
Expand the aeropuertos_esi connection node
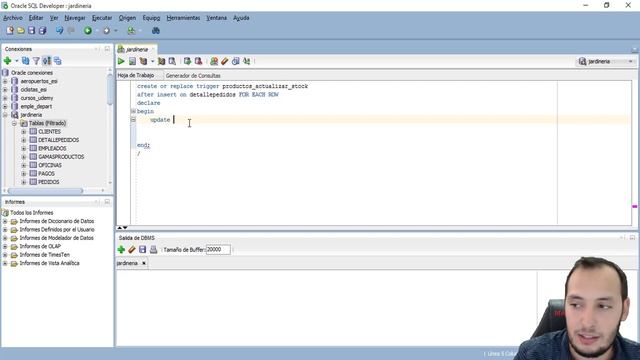click(x=5, y=81)
